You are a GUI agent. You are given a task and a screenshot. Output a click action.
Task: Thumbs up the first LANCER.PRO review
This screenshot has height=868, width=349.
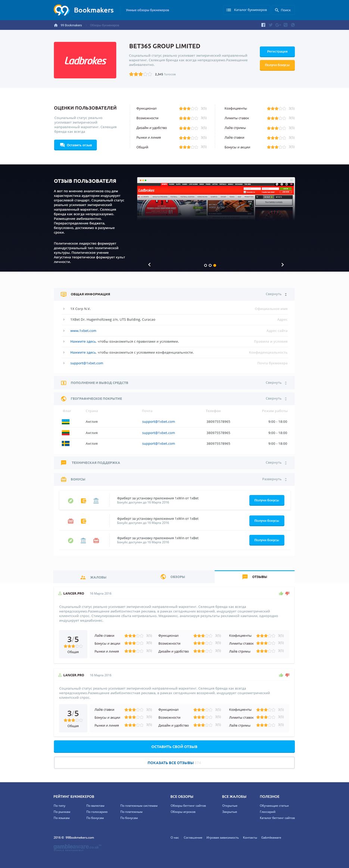pos(281,593)
